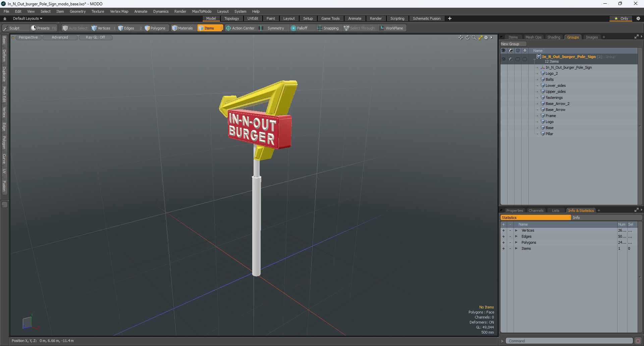Screen dimensions: 644x346
Task: Click the viewport maximize arrows icon
Action: [x=480, y=38]
